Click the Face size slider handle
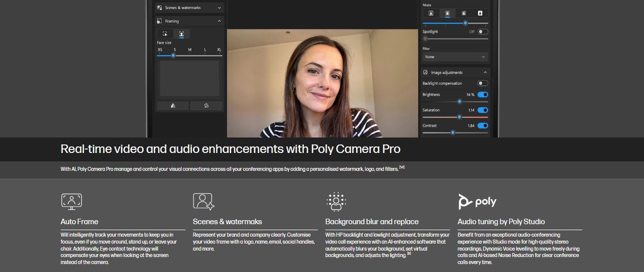 [173, 55]
